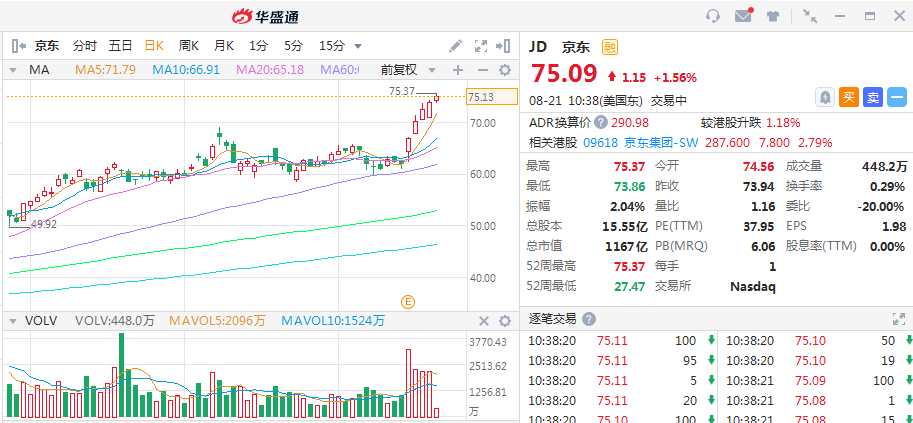This screenshot has width=913, height=423.
Task: Open MA indicator settings gear
Action: click(505, 70)
